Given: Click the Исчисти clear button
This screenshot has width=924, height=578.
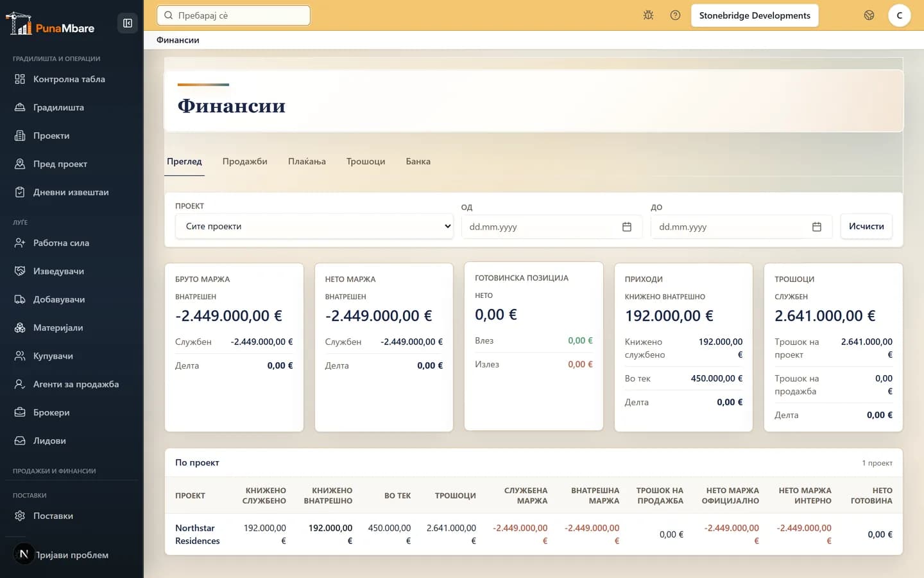Looking at the screenshot, I should point(866,226).
